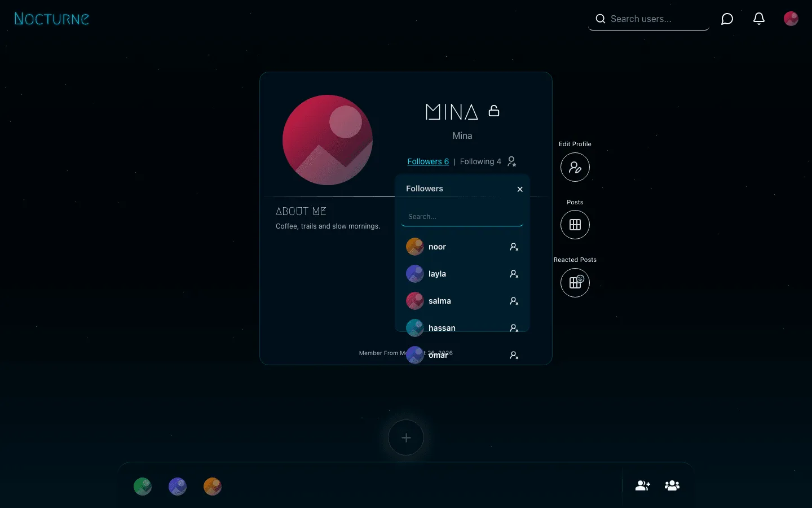The height and width of the screenshot is (508, 812).
Task: Open the Posts grid icon
Action: (x=575, y=225)
